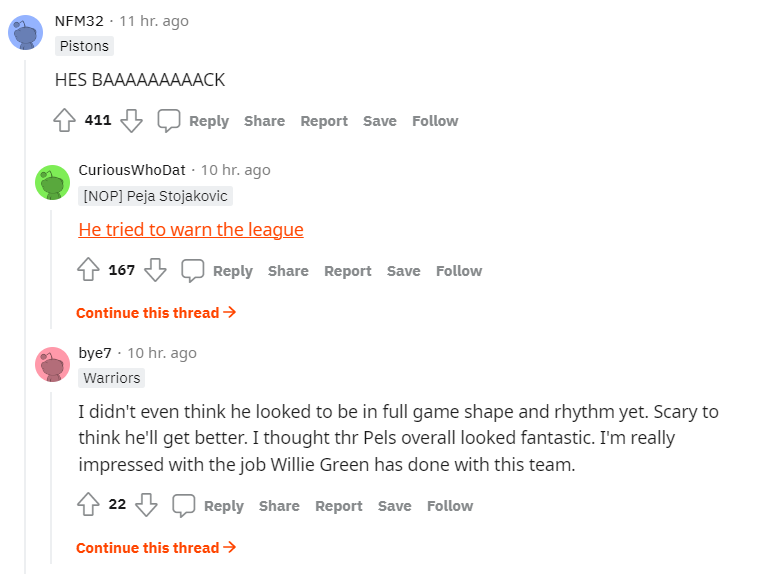Image resolution: width=766 pixels, height=574 pixels.
Task: Open NFM32's user profile name
Action: pyautogui.click(x=79, y=21)
